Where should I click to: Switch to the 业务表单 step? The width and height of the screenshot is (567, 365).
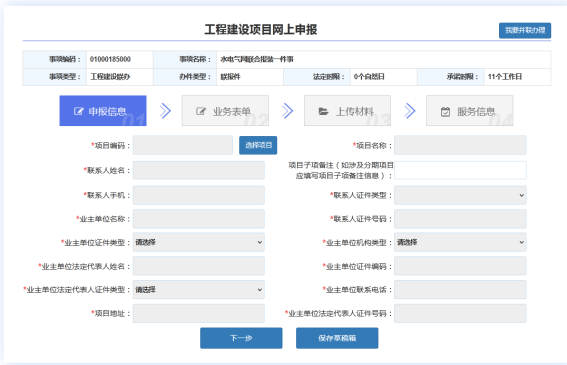pos(225,111)
